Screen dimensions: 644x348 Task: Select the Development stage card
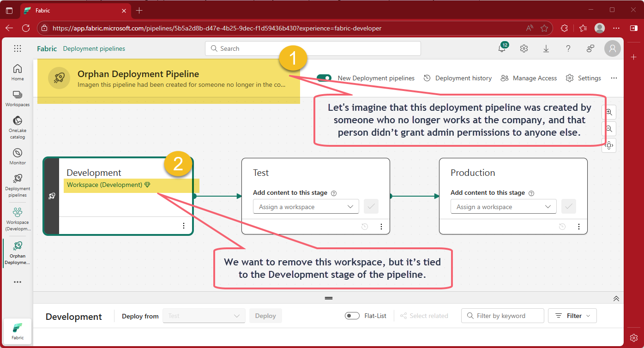pyautogui.click(x=118, y=196)
